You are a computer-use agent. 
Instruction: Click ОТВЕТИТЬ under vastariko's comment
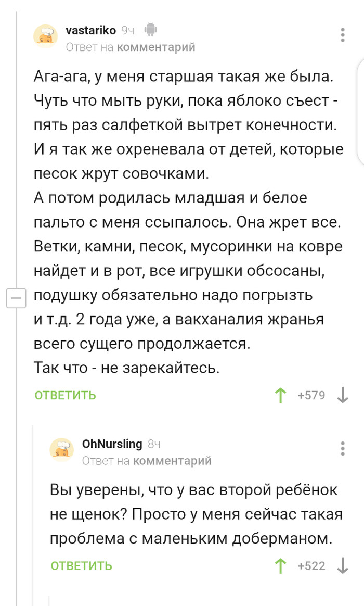tap(64, 395)
